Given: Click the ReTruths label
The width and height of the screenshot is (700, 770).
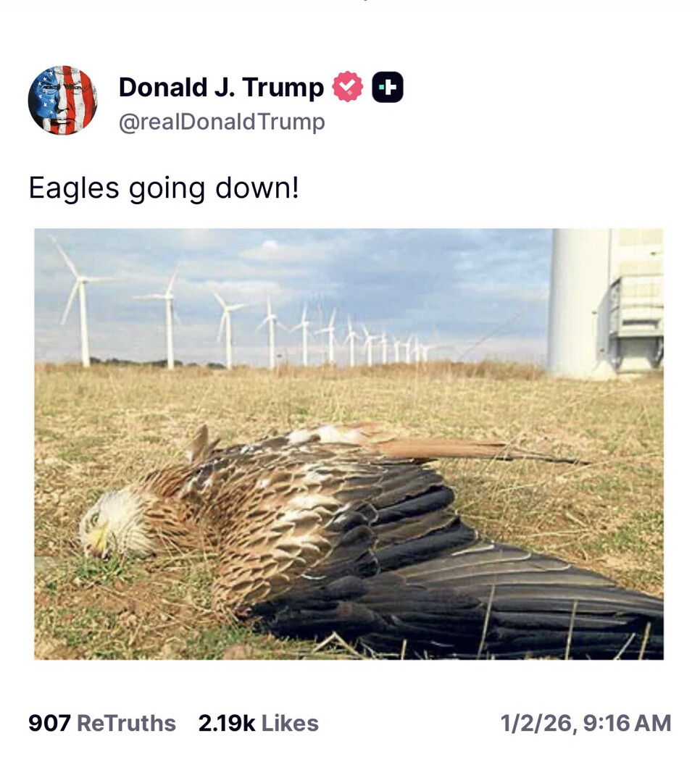Looking at the screenshot, I should pyautogui.click(x=125, y=722).
